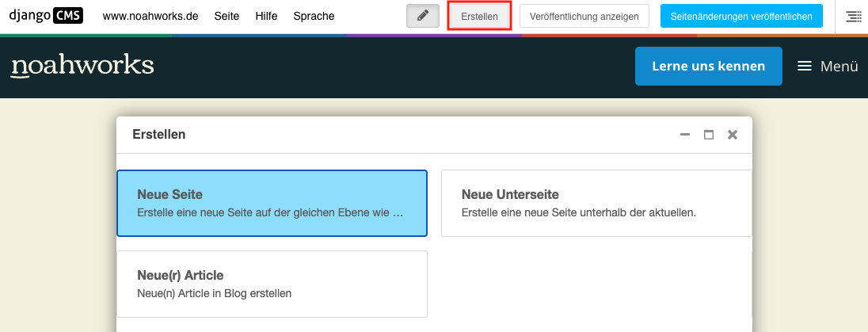868x332 pixels.
Task: Click the Erstellen toolbar button
Action: [479, 16]
